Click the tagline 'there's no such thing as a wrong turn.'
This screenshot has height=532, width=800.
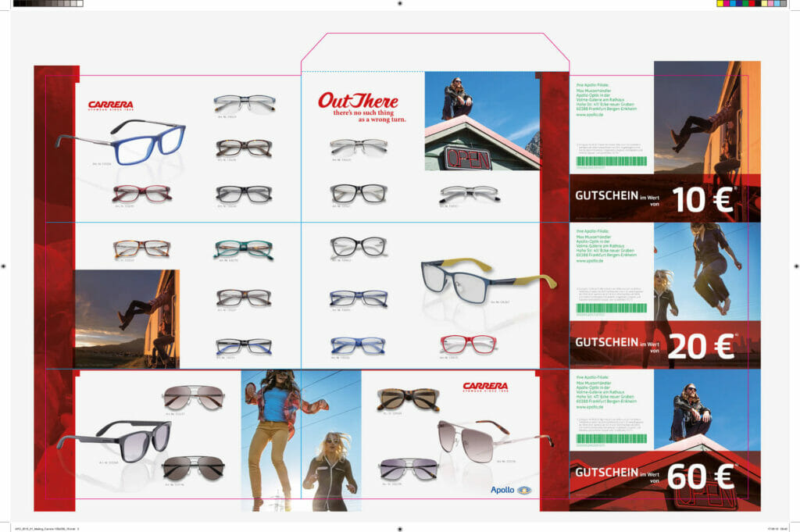coord(370,116)
